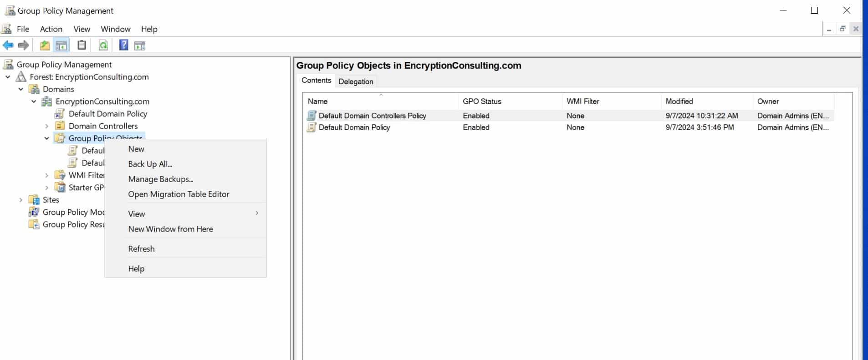Screen dimensions: 868x360
Task: Click the green Refresh toolbar icon
Action: point(103,45)
